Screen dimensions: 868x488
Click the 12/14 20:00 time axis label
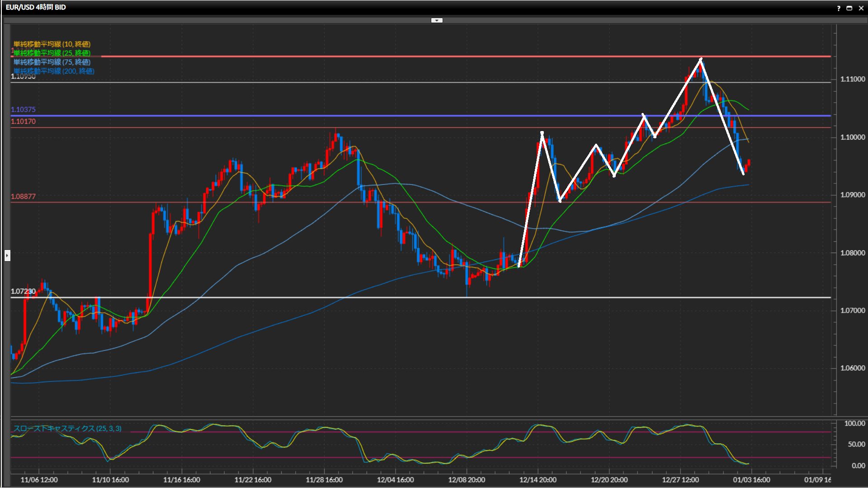coord(538,480)
